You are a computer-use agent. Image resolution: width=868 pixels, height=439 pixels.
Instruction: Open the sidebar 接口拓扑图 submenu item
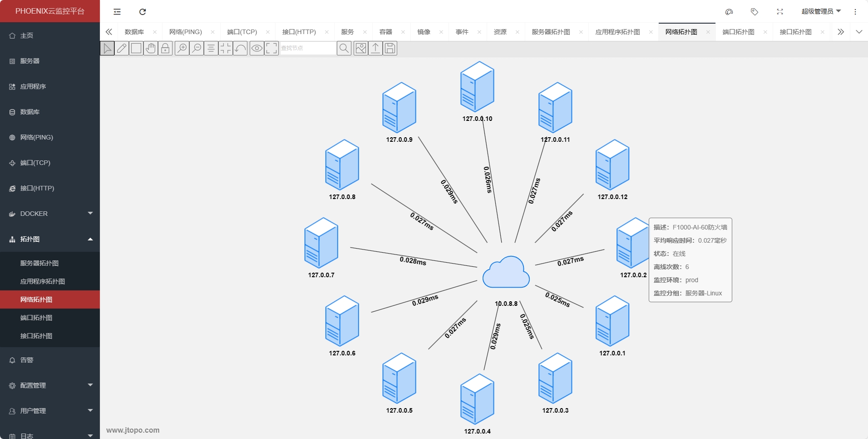pyautogui.click(x=50, y=336)
